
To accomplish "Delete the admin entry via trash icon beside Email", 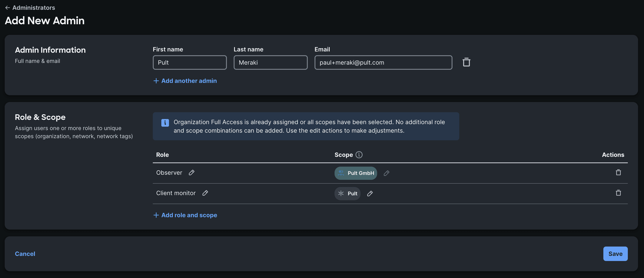I will click(x=466, y=62).
